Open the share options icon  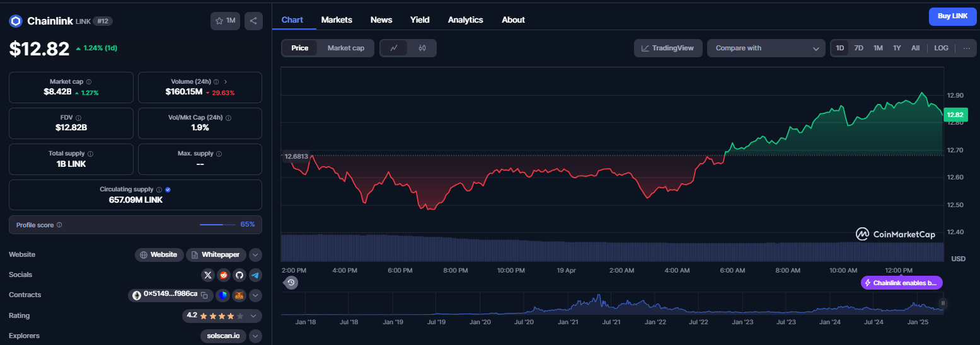point(253,21)
